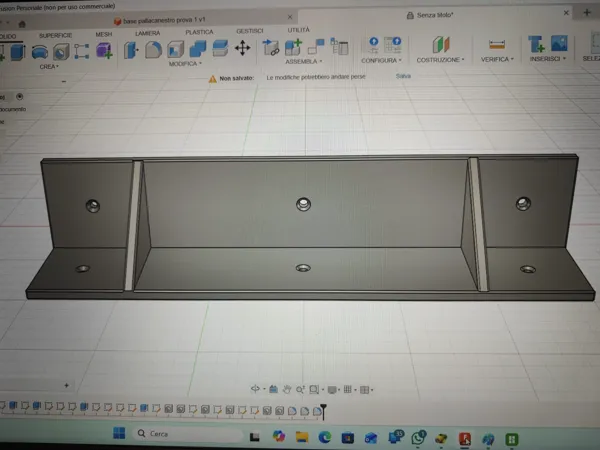Select the center hole on bracket's vertical face
The image size is (600, 450).
(x=303, y=204)
